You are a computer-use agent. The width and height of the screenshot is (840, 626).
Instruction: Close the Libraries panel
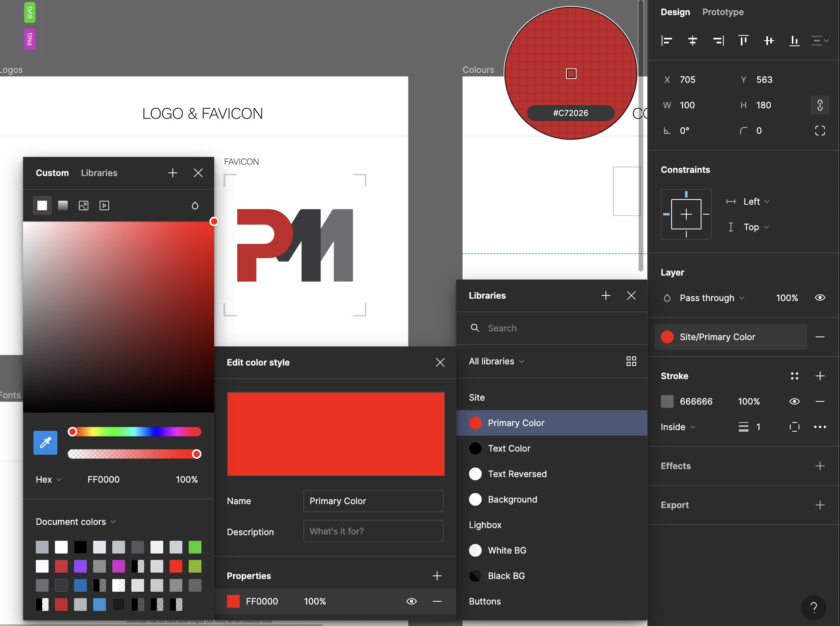pos(631,295)
